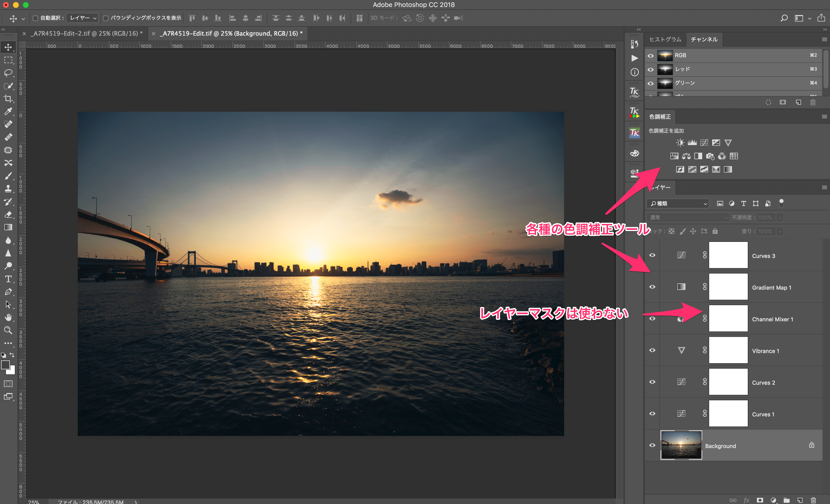Screen dimensions: 830x504
Task: Open the search icon in options bar
Action: pos(784,18)
